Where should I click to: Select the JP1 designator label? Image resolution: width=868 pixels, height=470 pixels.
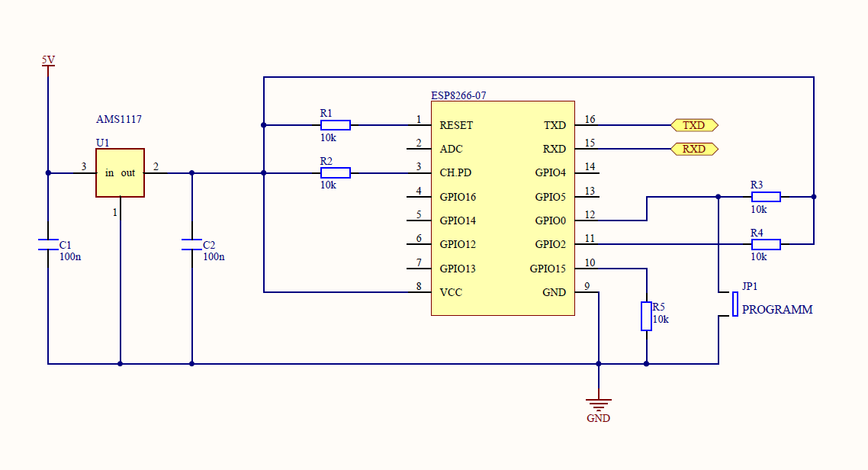750,286
